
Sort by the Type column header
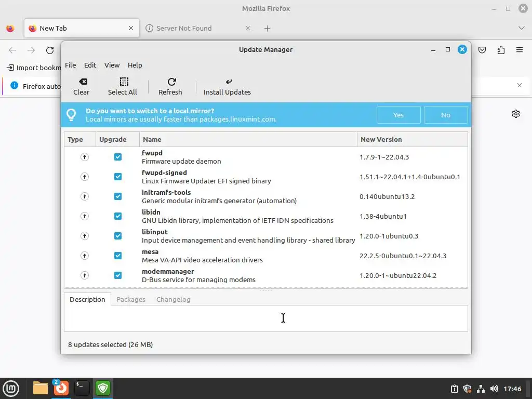tap(79, 139)
